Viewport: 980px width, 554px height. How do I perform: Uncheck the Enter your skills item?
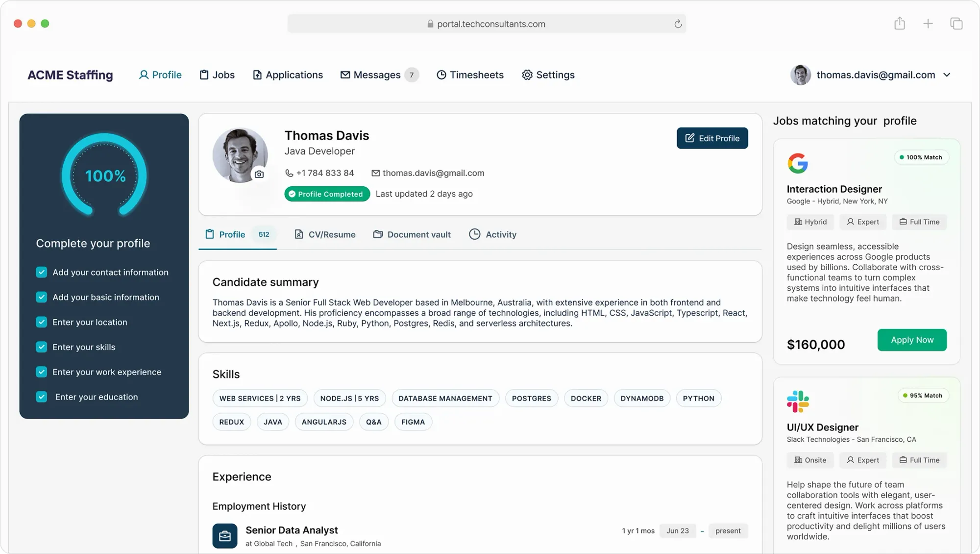[x=41, y=347]
